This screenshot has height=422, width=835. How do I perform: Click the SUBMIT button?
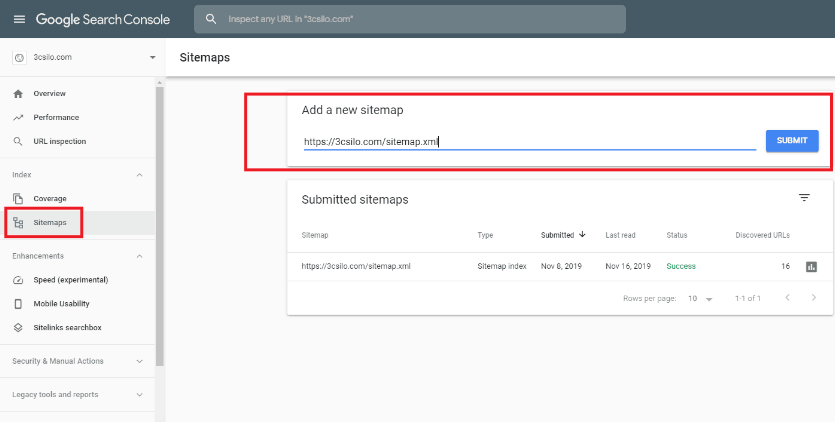tap(792, 141)
